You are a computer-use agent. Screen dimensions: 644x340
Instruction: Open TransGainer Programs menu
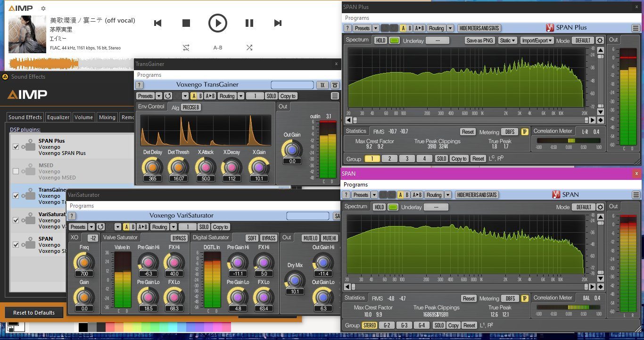(149, 75)
